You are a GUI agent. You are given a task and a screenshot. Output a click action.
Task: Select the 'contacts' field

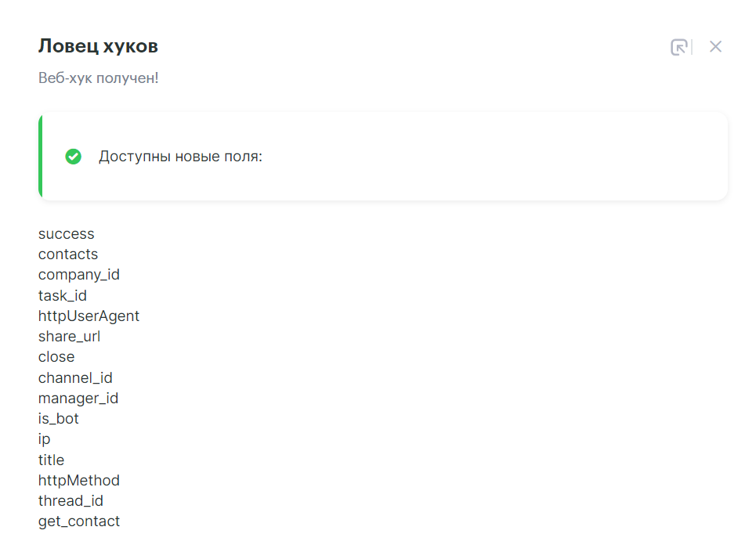tap(68, 254)
